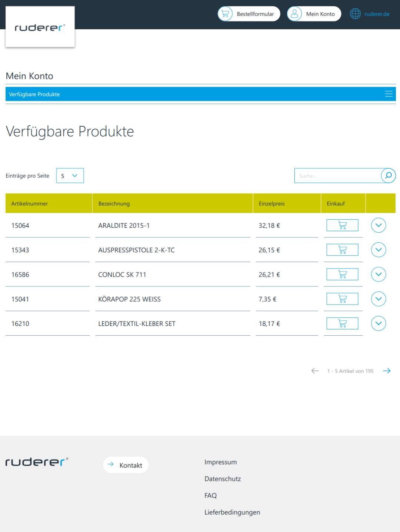Open Impressum footer link

click(x=220, y=462)
